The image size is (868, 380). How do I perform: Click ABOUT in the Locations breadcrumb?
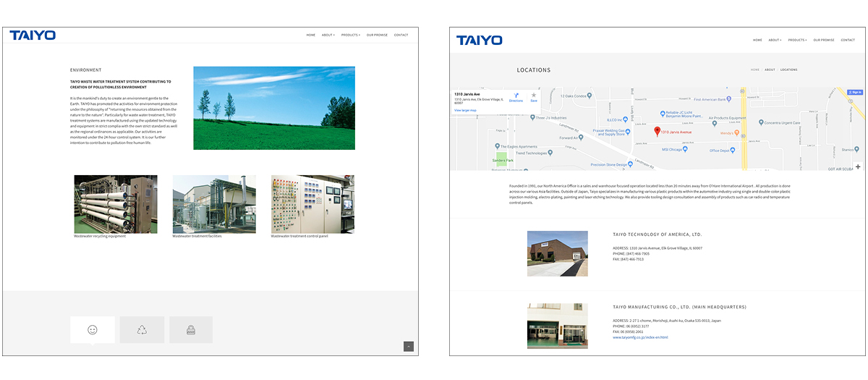[770, 69]
